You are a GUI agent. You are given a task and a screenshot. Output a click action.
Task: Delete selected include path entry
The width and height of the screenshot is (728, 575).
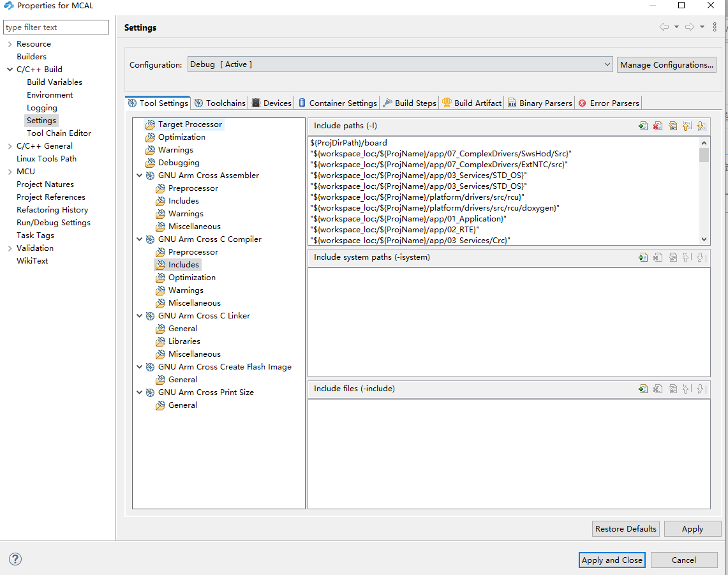click(x=657, y=126)
